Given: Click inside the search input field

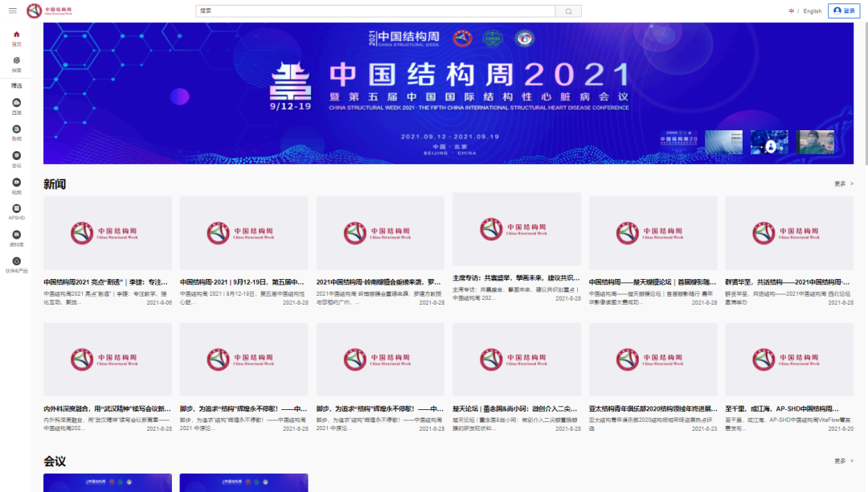Looking at the screenshot, I should (375, 11).
